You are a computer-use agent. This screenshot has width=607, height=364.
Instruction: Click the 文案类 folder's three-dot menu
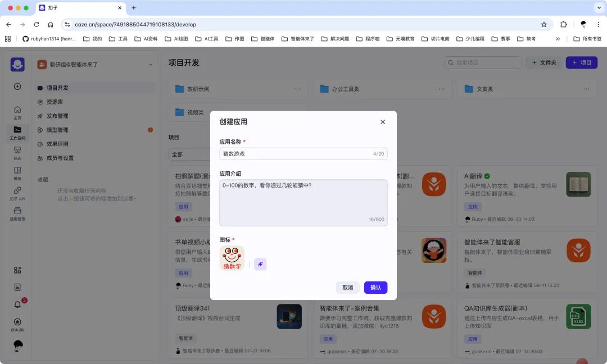tap(586, 89)
